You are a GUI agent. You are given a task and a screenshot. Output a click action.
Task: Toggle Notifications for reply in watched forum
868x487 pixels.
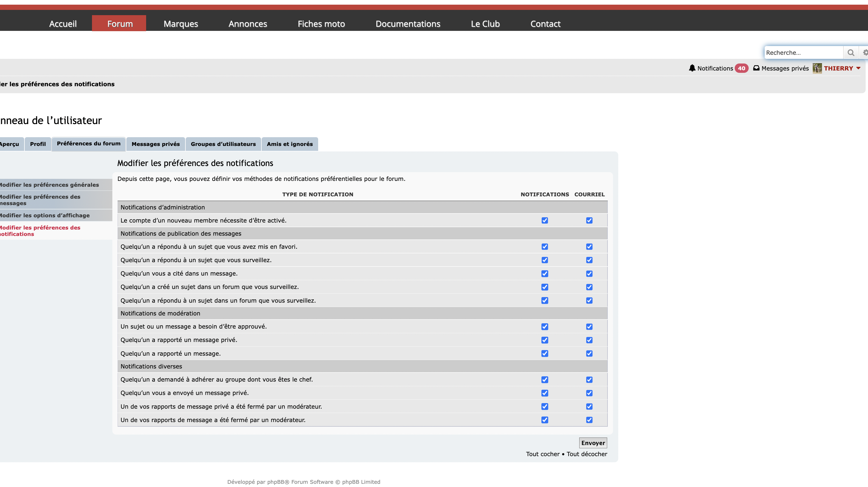coord(545,300)
